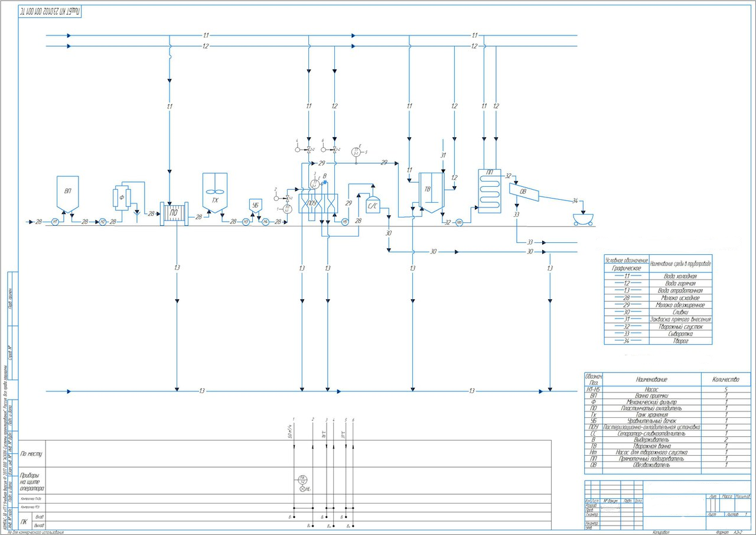The height and width of the screenshot is (535, 756).
Task: Click legend row 'Сыворотка'
Action: 658,333
